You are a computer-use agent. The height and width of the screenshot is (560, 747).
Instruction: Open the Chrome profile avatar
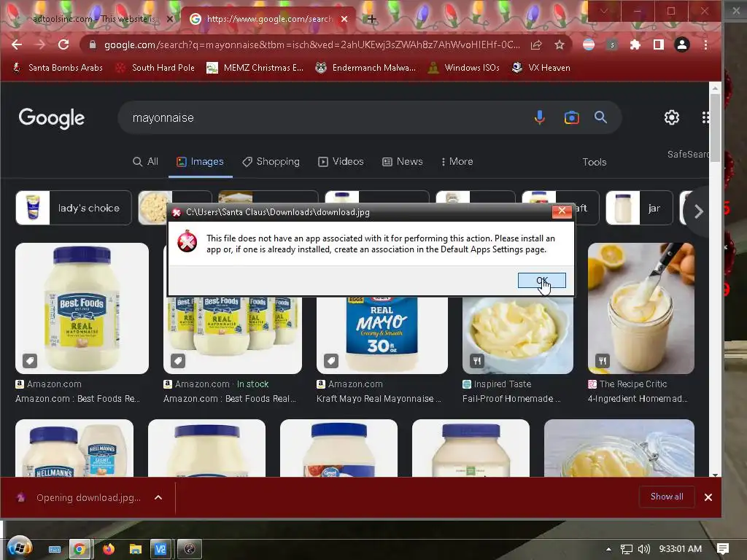point(682,44)
